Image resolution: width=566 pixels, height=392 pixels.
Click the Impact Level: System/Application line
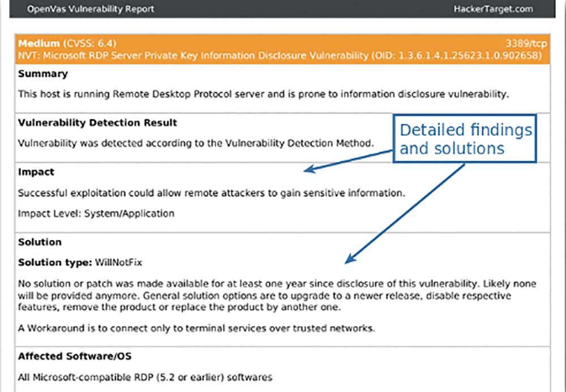[x=96, y=213]
